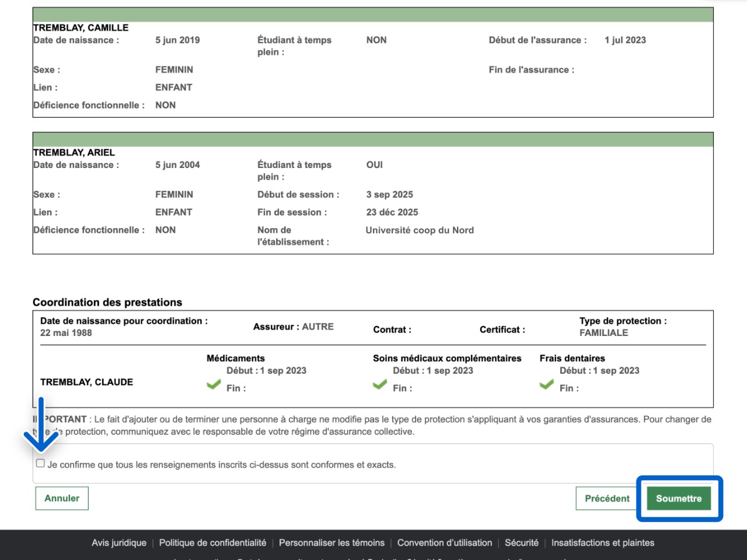Cancel the form using Annuler
This screenshot has height=560, width=747.
(62, 499)
